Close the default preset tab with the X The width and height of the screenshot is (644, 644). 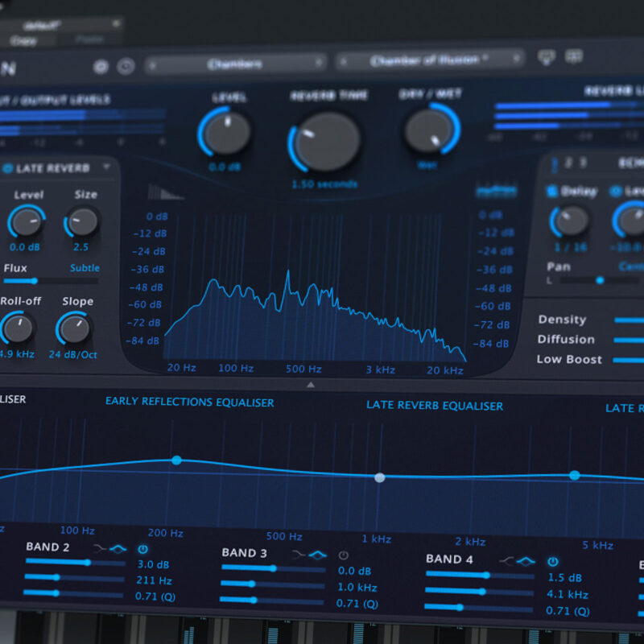point(116,23)
